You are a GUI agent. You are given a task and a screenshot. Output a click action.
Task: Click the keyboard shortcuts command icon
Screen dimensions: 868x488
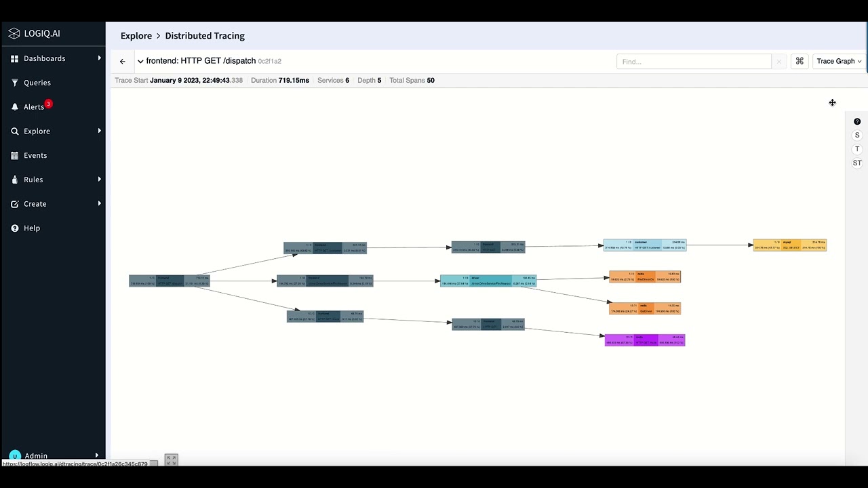point(800,61)
